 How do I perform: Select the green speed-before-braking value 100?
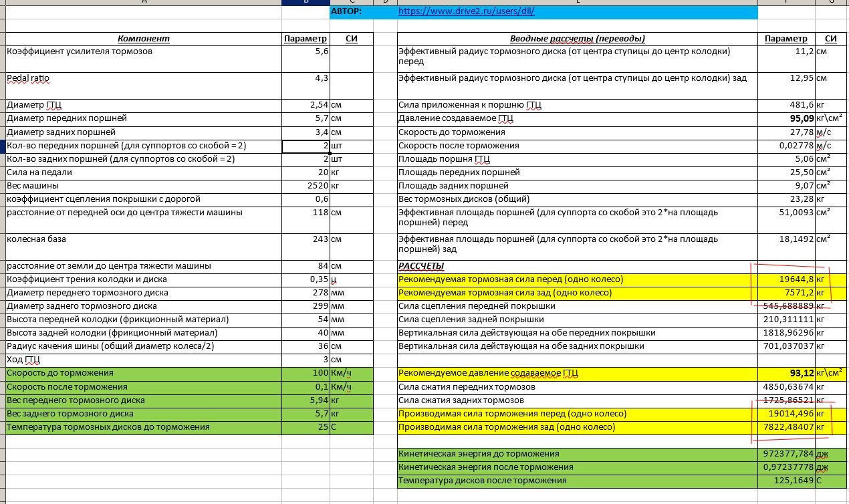[x=306, y=373]
